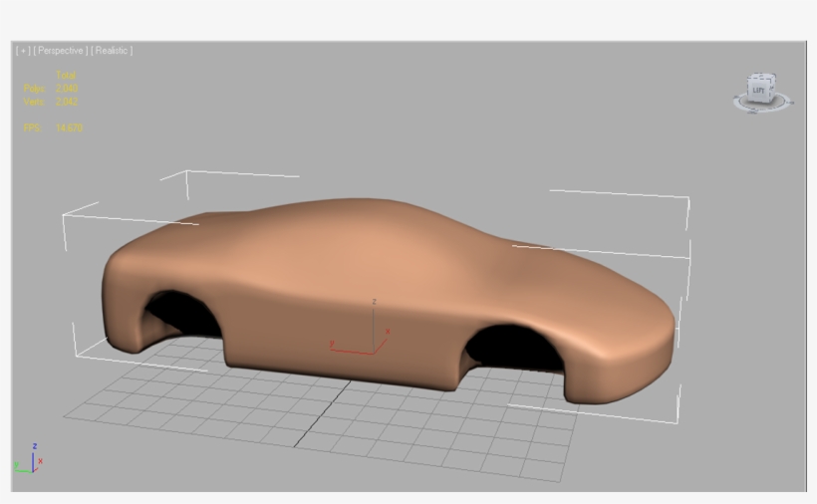This screenshot has height=504, width=817.
Task: Open the Realistic shading mode menu
Action: (112, 51)
